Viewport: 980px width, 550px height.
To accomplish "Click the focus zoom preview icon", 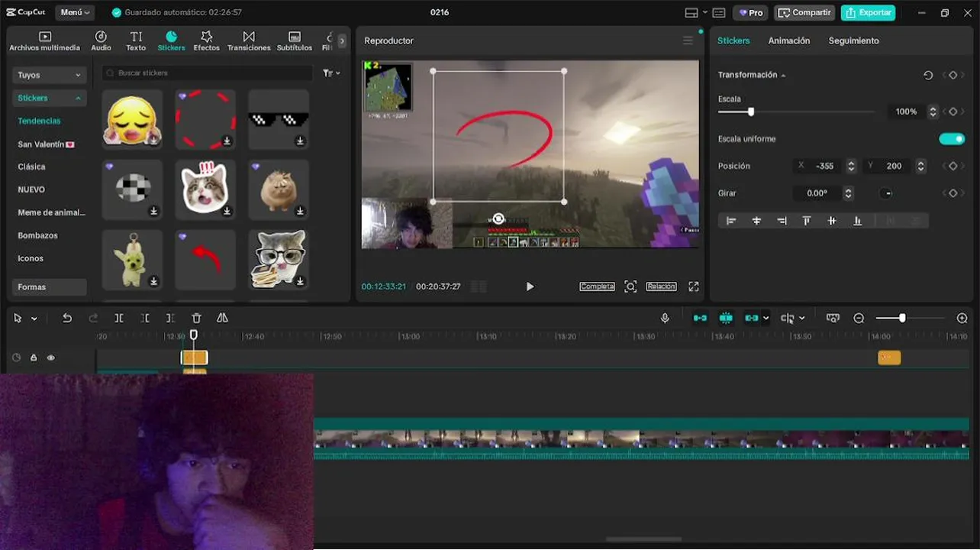I will [630, 286].
